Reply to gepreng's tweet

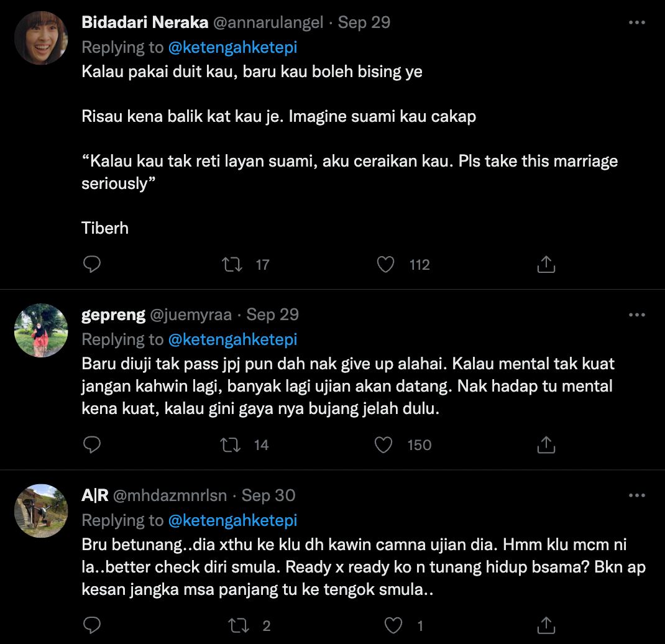click(x=92, y=445)
